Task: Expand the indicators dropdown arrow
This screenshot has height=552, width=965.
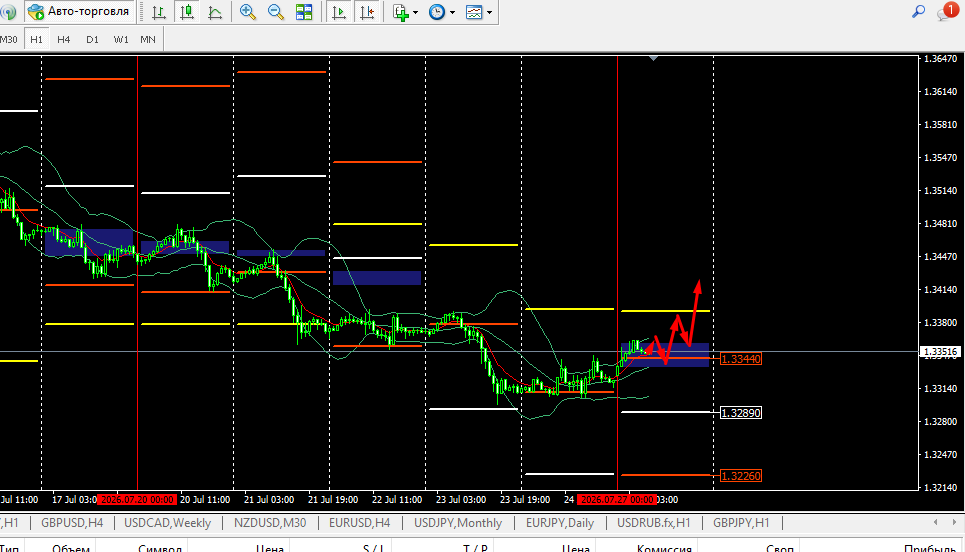Action: tap(415, 12)
